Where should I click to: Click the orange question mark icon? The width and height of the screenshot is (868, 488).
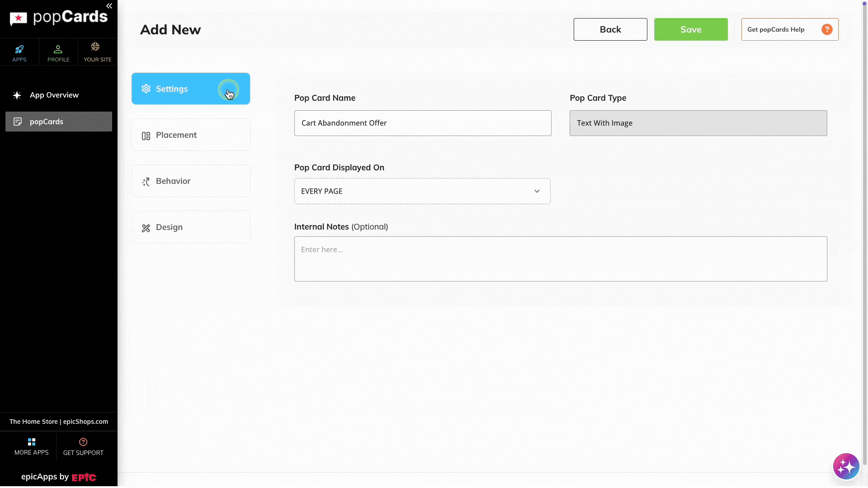pyautogui.click(x=827, y=29)
